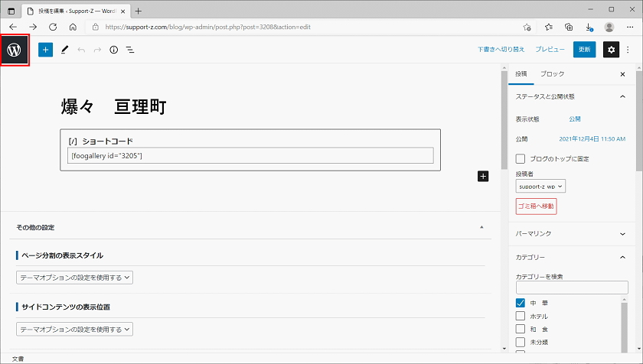Close the settings sidebar panel

click(x=622, y=74)
